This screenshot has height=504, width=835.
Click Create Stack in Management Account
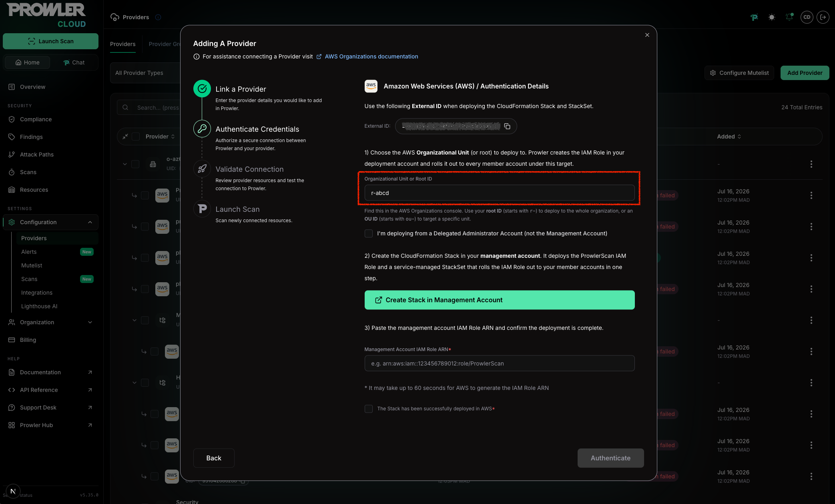coord(499,300)
